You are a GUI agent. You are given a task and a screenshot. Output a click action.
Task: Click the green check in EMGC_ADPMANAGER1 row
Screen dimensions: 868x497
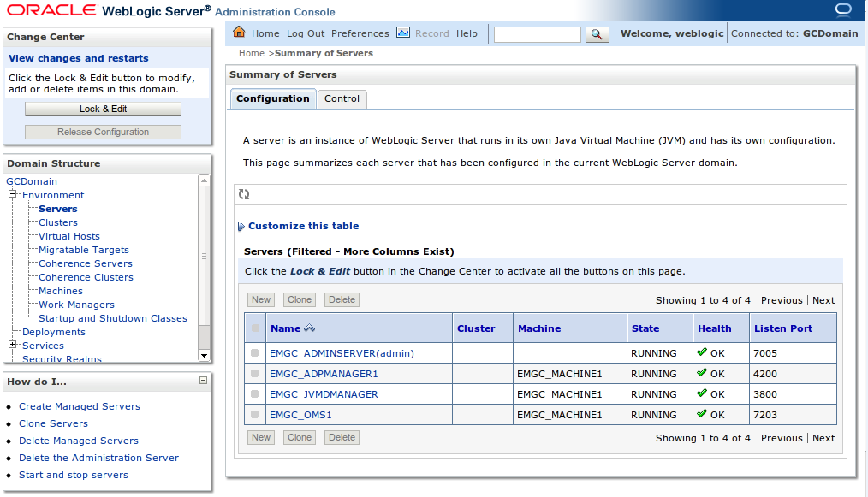click(702, 372)
